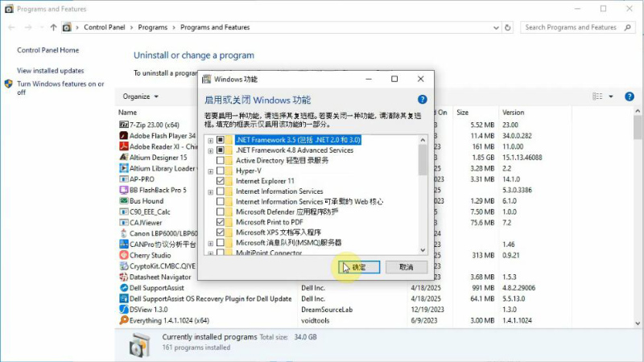Image resolution: width=644 pixels, height=362 pixels.
Task: Change the view layout icon button
Action: pos(597,97)
